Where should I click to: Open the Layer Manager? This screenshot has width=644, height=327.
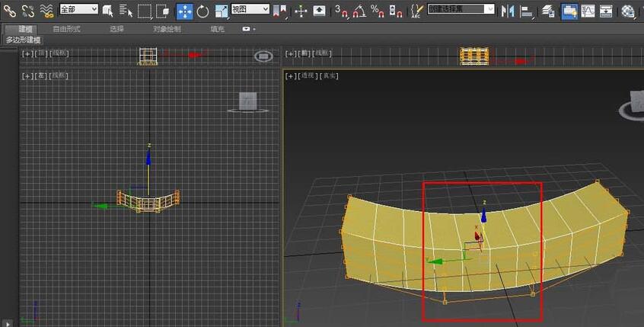548,11
